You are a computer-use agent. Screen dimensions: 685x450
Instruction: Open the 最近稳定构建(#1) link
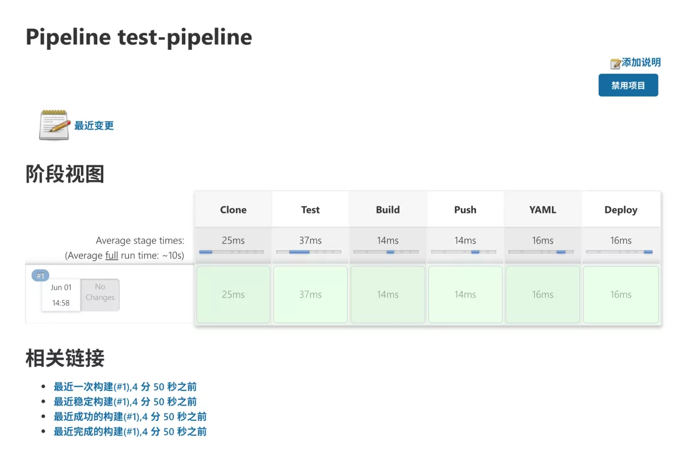pyautogui.click(x=125, y=402)
